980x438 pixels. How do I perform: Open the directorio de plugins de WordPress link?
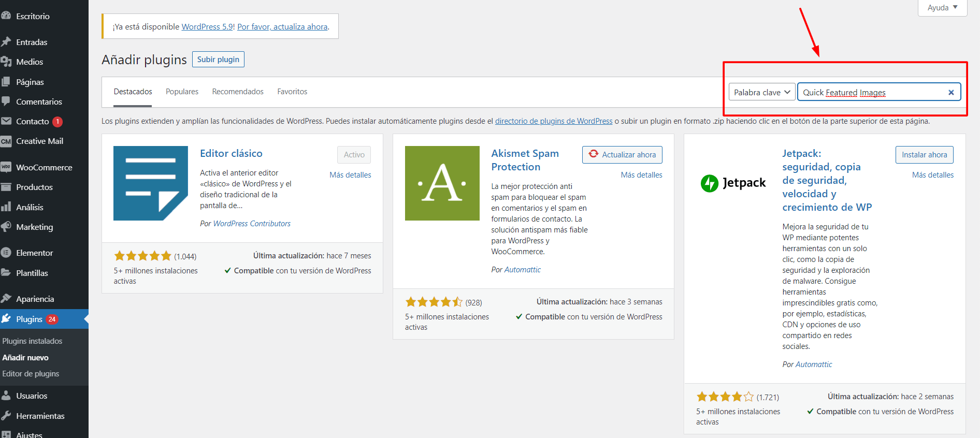554,121
